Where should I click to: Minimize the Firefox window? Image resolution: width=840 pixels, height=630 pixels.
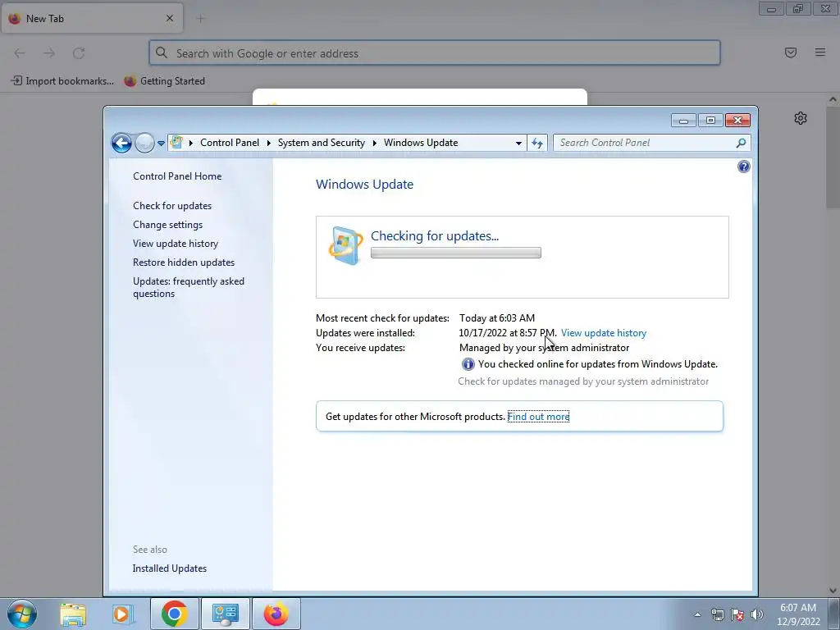771,9
